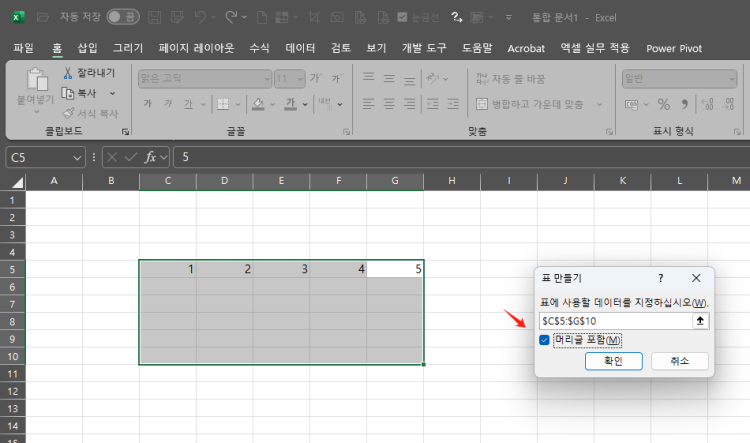Click the align right icon
Viewport: 750px width, 443px height.
pyautogui.click(x=409, y=104)
